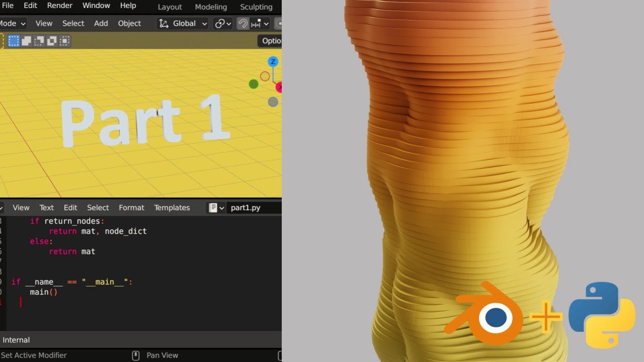Open the Render menu
Image resolution: width=644 pixels, height=362 pixels.
59,6
